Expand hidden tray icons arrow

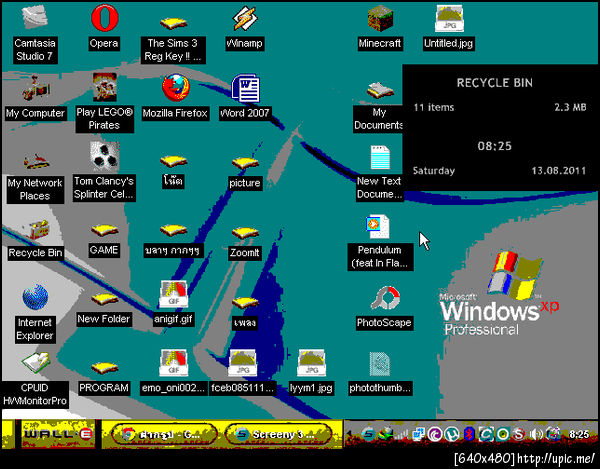coord(349,433)
